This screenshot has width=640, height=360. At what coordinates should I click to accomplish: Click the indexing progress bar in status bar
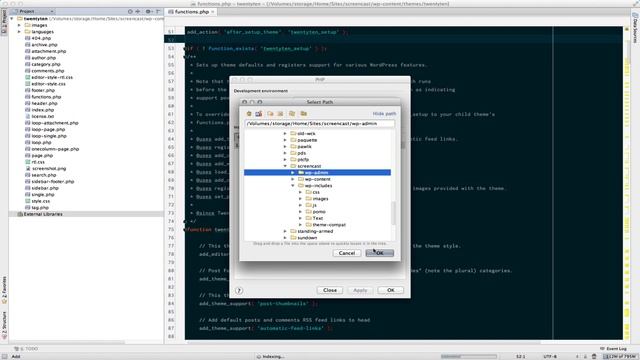pos(469,356)
